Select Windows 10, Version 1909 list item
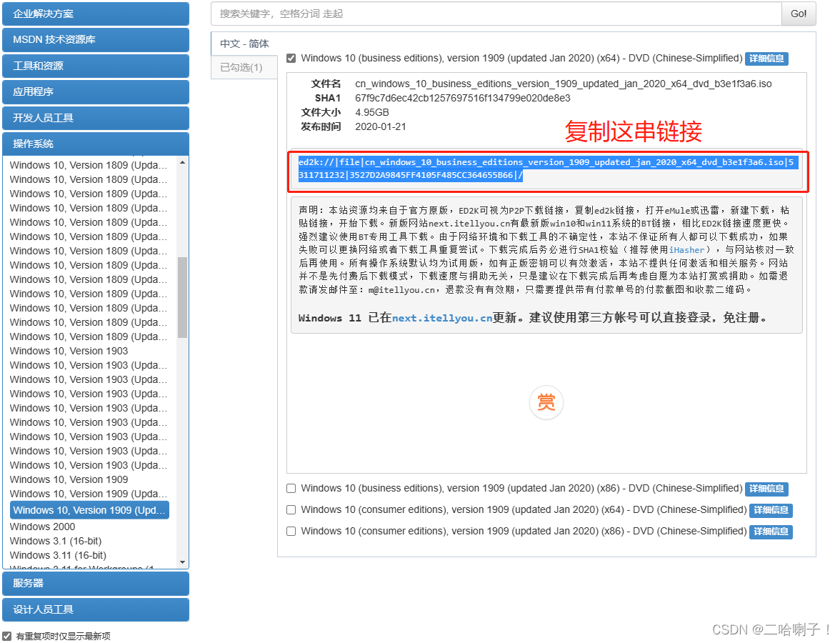The width and height of the screenshot is (840, 643). [x=69, y=479]
